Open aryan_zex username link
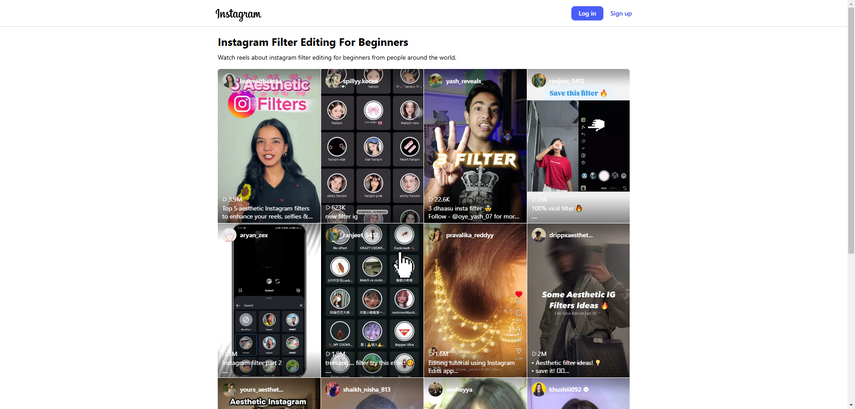This screenshot has height=409, width=855. tap(254, 235)
